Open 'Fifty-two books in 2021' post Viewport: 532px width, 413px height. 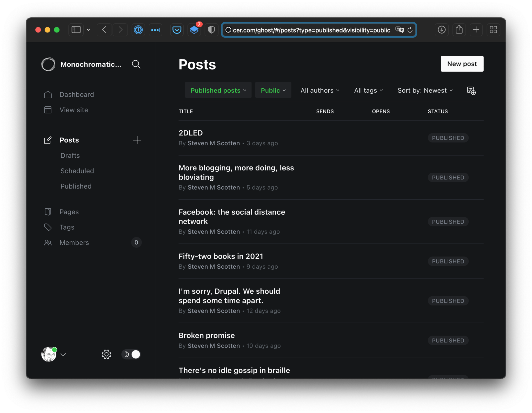[221, 256]
